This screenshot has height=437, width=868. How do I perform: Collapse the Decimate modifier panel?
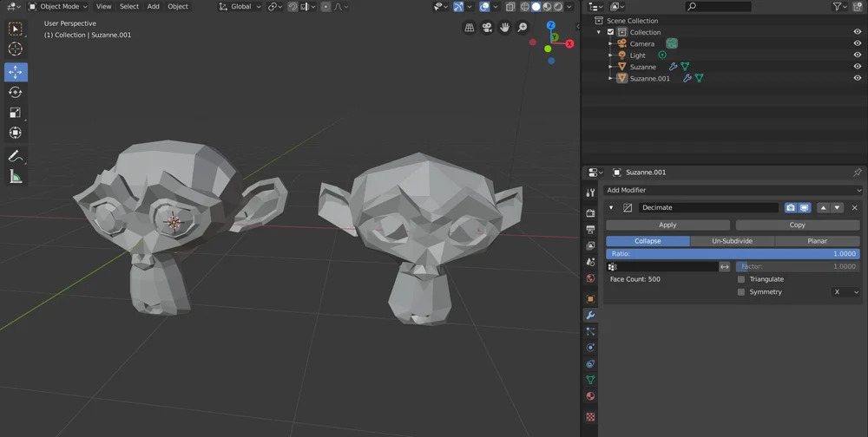(611, 208)
